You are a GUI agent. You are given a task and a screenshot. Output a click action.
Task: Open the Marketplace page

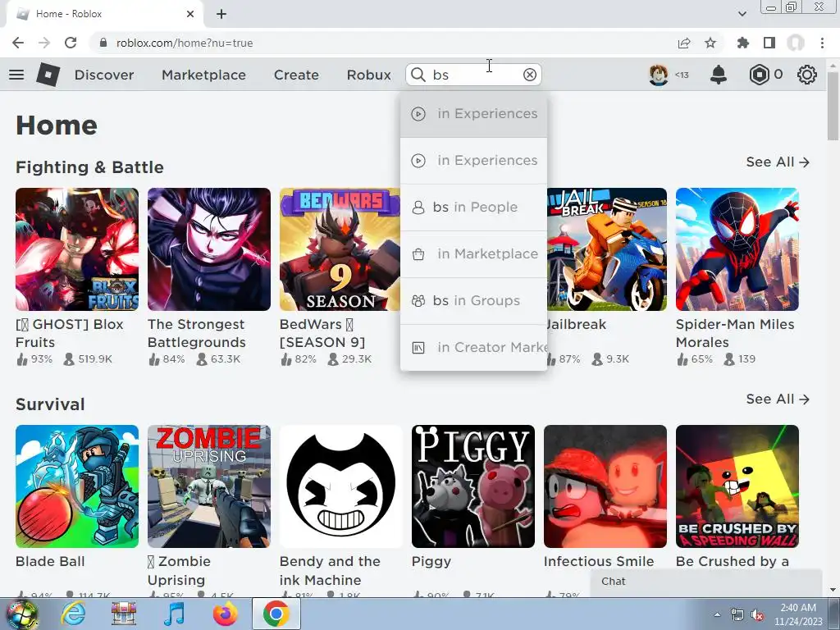coord(203,75)
